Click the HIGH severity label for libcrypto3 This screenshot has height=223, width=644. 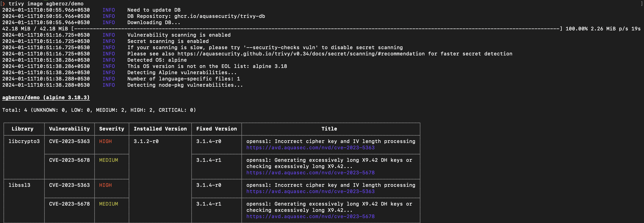[x=105, y=141]
